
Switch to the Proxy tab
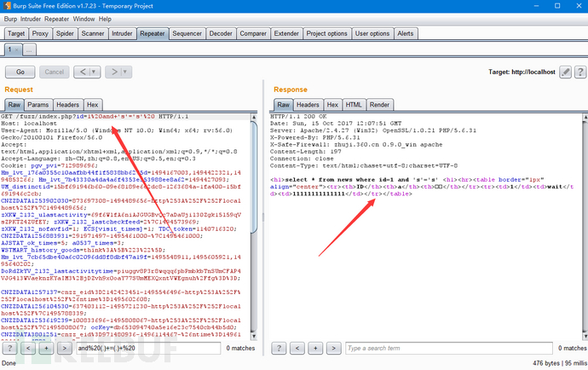pyautogui.click(x=40, y=33)
